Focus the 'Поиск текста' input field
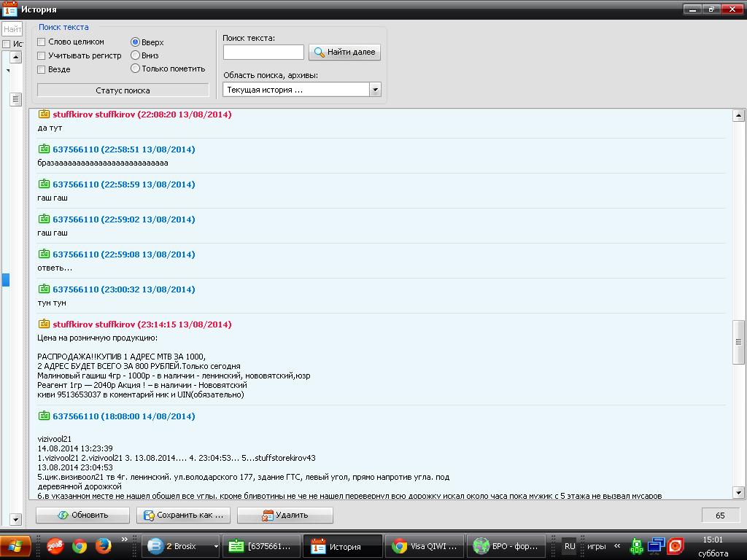The height and width of the screenshot is (560, 747). (x=263, y=52)
